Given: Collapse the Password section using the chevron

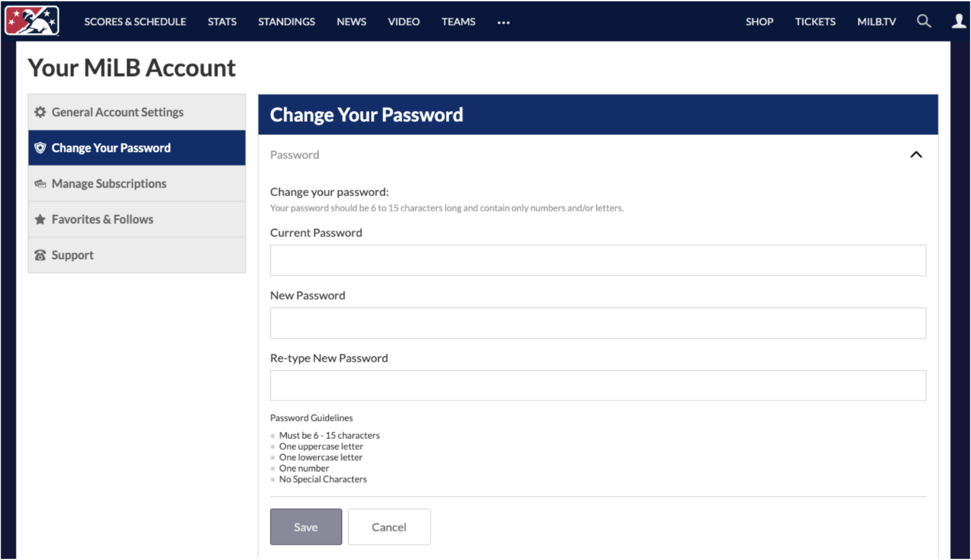Looking at the screenshot, I should [916, 155].
